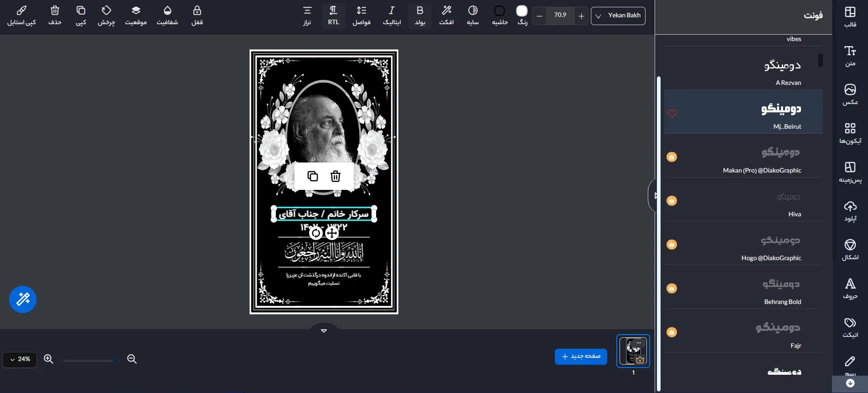This screenshot has width=868, height=393.
Task: Open the رنگ text color swatch
Action: tap(522, 11)
